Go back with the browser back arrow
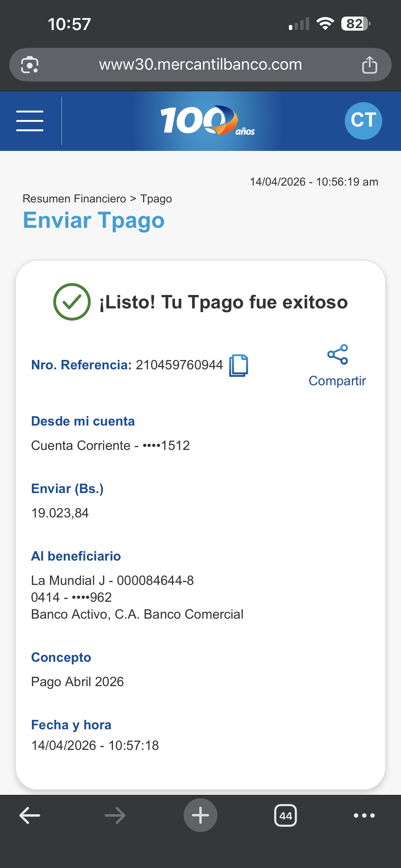This screenshot has height=868, width=401. pos(30,816)
